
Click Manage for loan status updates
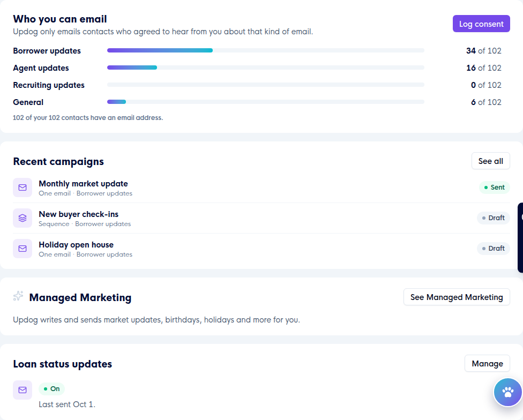487,363
